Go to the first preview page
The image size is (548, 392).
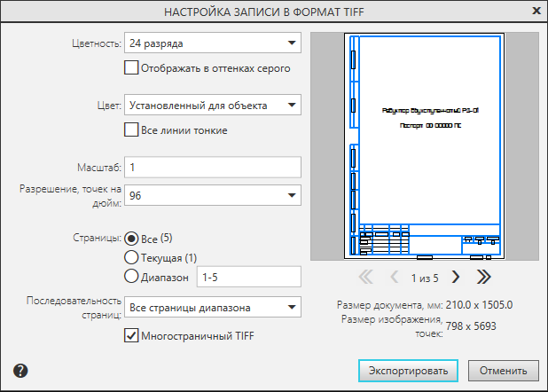[366, 277]
